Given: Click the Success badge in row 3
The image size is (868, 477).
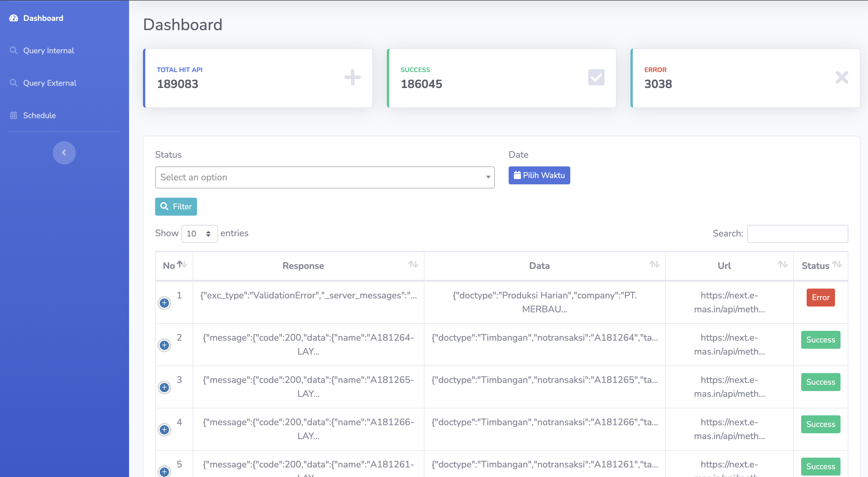Looking at the screenshot, I should coord(821,382).
